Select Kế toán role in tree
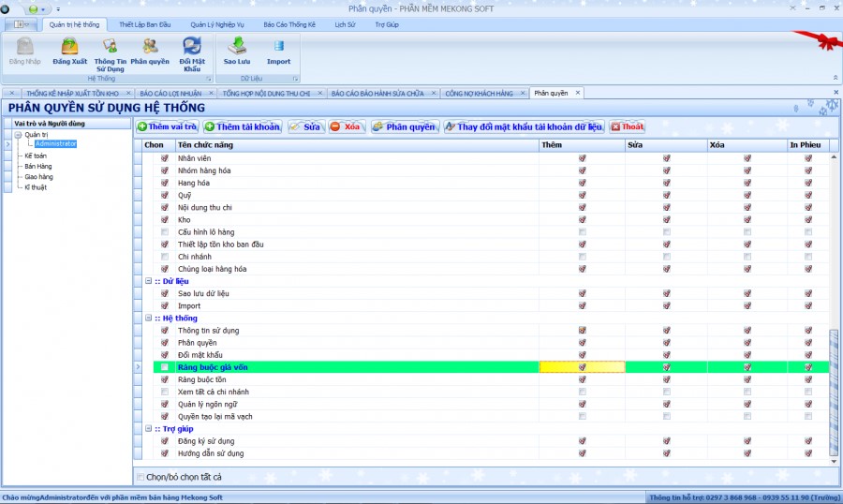843x504 pixels. coord(36,156)
